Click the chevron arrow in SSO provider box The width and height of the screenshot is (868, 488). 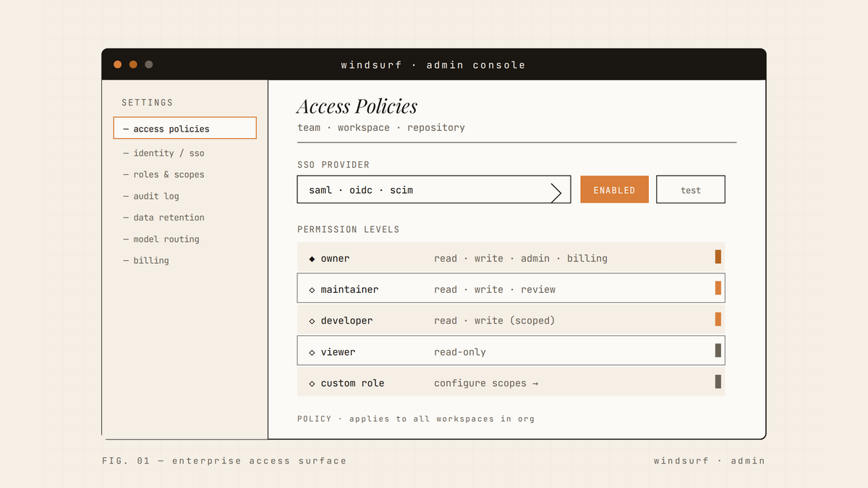556,192
